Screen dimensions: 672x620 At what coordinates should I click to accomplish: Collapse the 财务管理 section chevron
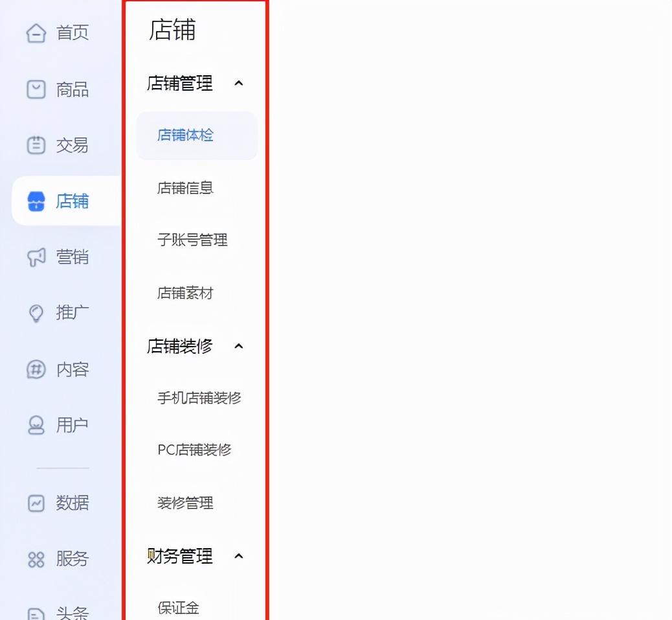coord(239,556)
